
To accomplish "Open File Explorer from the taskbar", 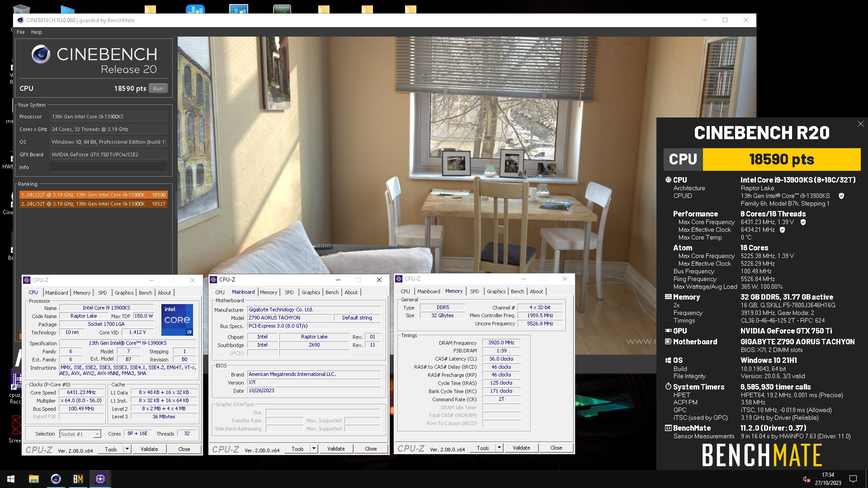I will click(33, 479).
